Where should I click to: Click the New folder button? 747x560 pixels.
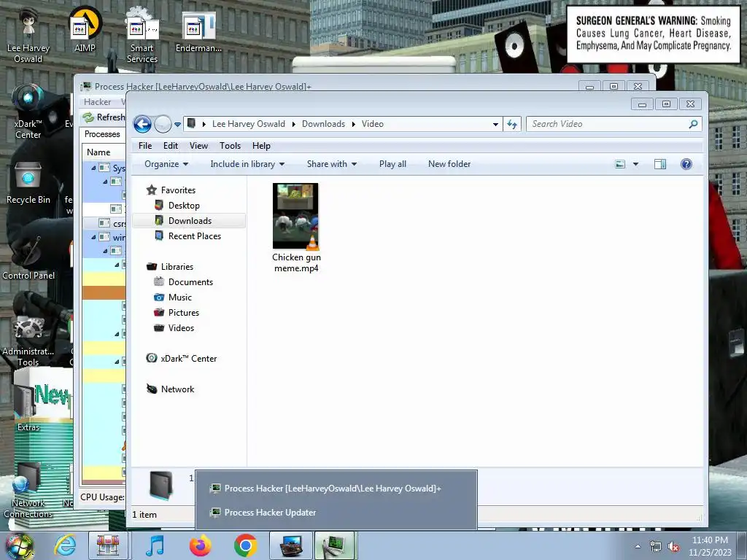tap(449, 164)
